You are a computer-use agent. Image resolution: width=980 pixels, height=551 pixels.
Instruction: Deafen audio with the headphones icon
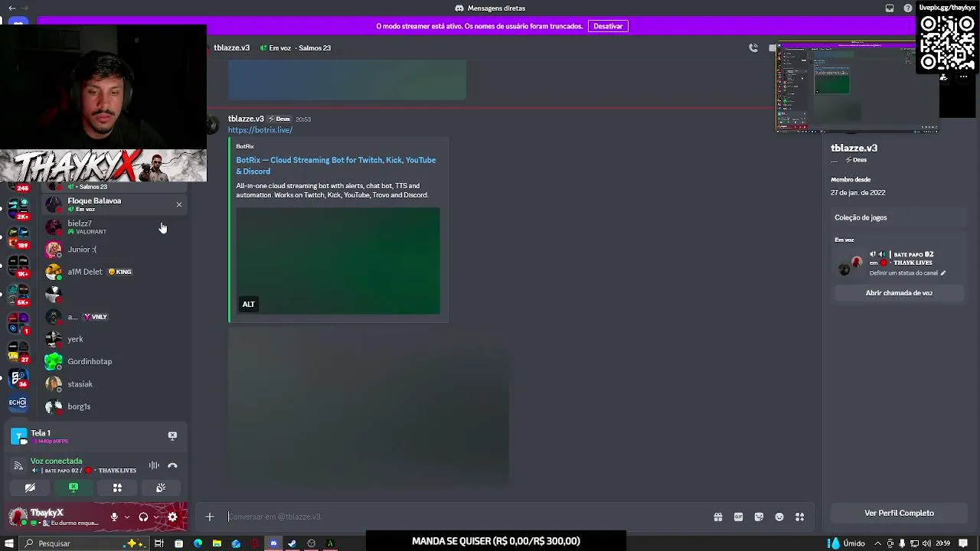(x=143, y=517)
